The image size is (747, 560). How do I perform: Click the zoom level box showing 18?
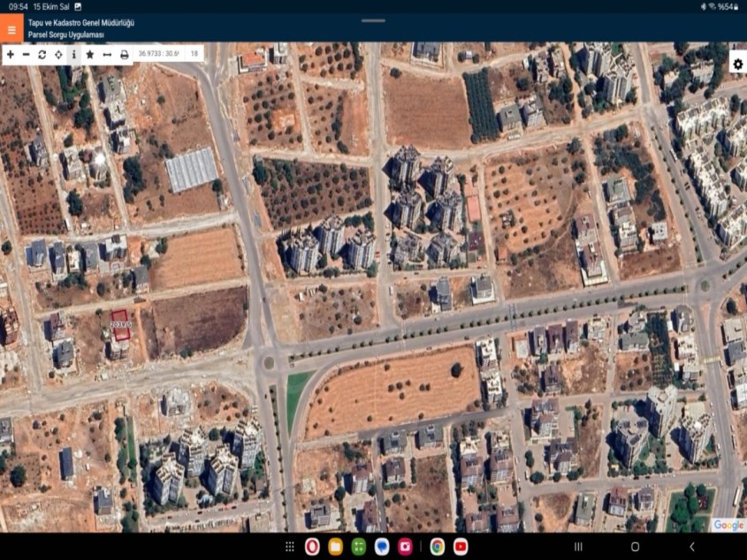(x=194, y=55)
